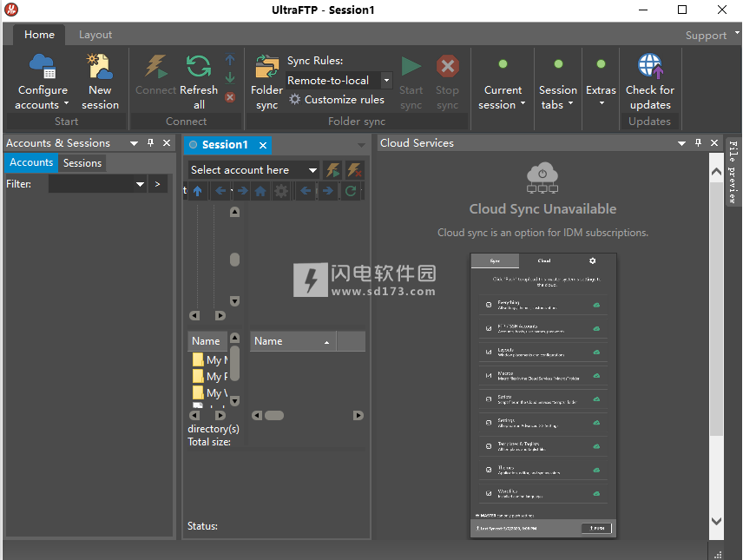
Task: Click the blue up-folder arrow in session toolbar
Action: (x=198, y=191)
